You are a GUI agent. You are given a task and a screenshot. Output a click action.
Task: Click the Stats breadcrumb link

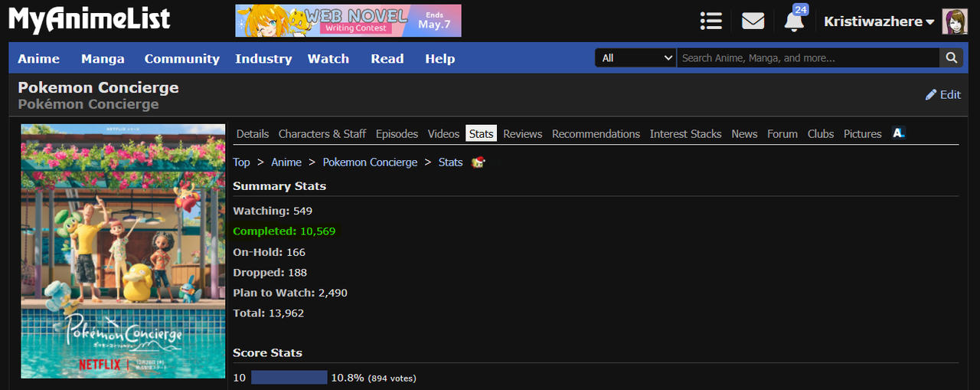coord(451,162)
